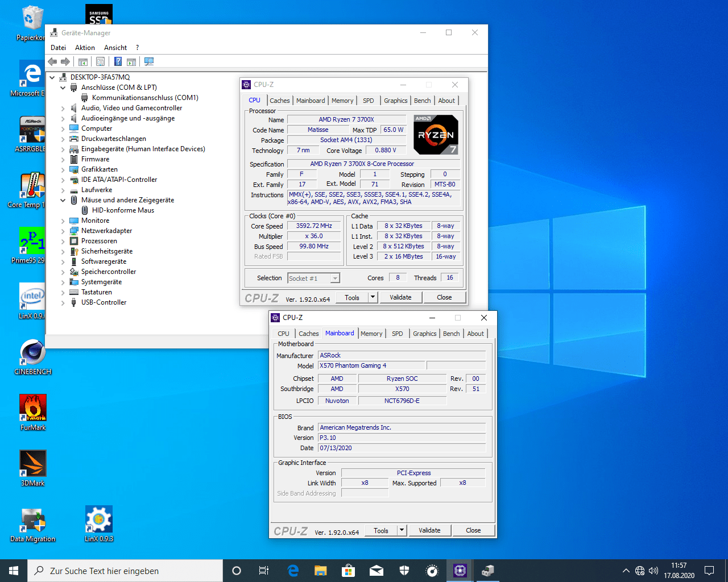This screenshot has height=582, width=728.
Task: Open Tools dropdown arrow in upper CPU-Z
Action: click(373, 297)
